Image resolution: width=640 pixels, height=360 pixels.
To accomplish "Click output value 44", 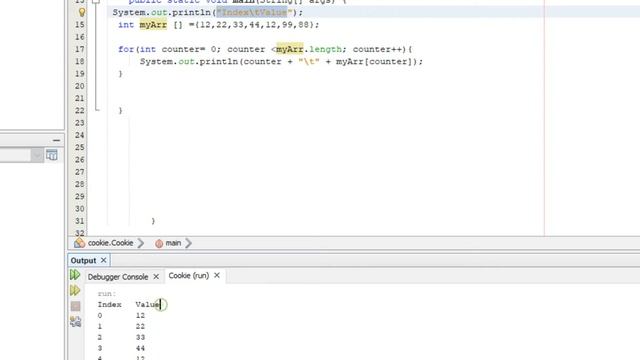I will tap(140, 349).
